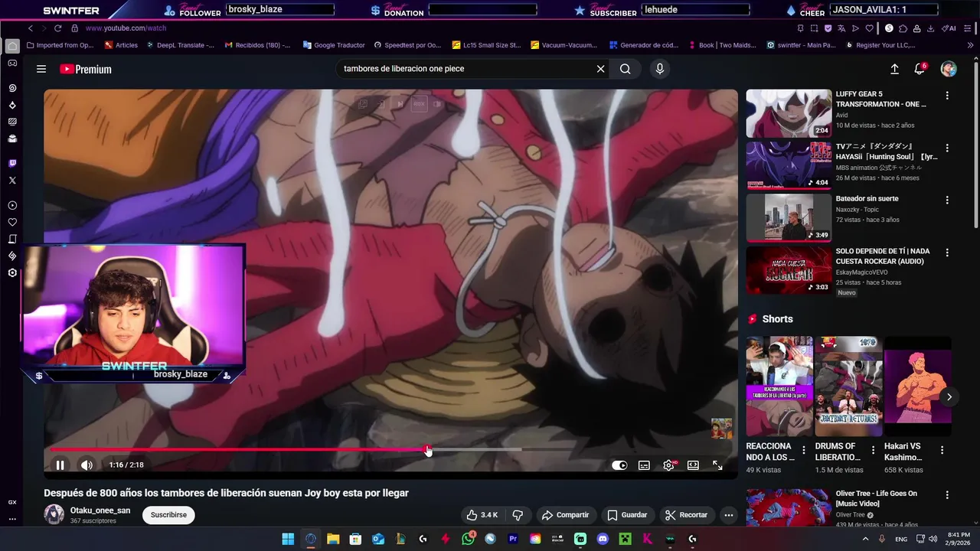Click the YouTube search input field
This screenshot has height=551, width=980.
[x=467, y=69]
